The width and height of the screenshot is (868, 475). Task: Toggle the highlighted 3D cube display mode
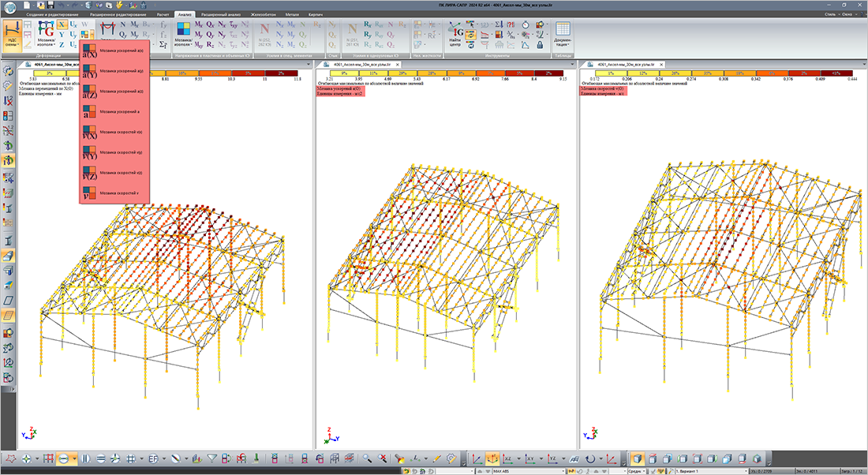tap(637, 459)
